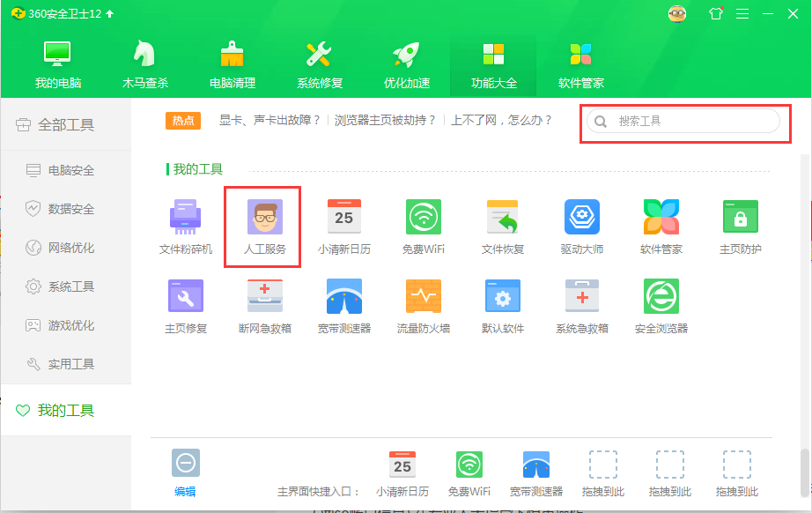The image size is (812, 513).
Task: Switch to 电脑清理 tab
Action: [x=232, y=65]
